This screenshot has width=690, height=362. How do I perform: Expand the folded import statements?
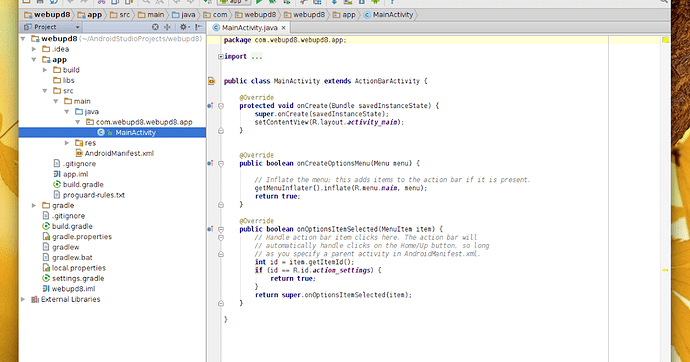pyautogui.click(x=221, y=56)
